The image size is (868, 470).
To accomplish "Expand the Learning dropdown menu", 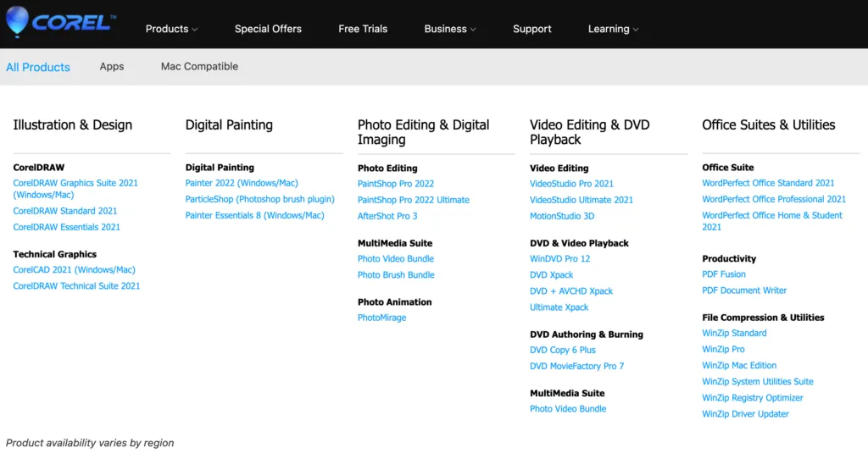I will point(613,29).
